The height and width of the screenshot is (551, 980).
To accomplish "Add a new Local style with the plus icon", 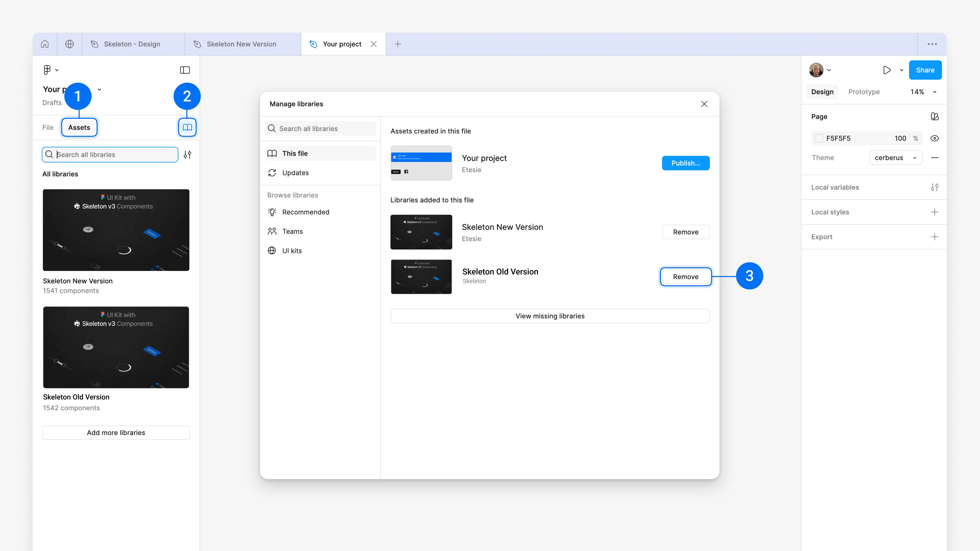I will tap(935, 212).
